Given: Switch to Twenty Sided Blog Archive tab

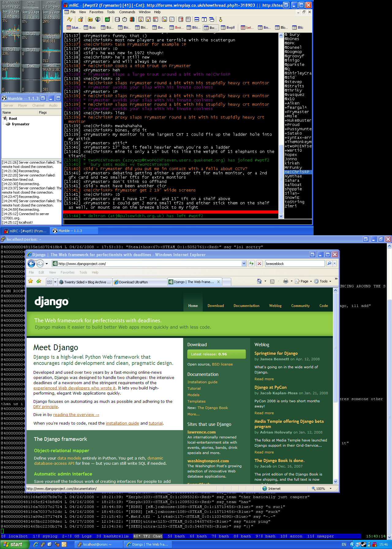Looking at the screenshot, I should pyautogui.click(x=85, y=282).
